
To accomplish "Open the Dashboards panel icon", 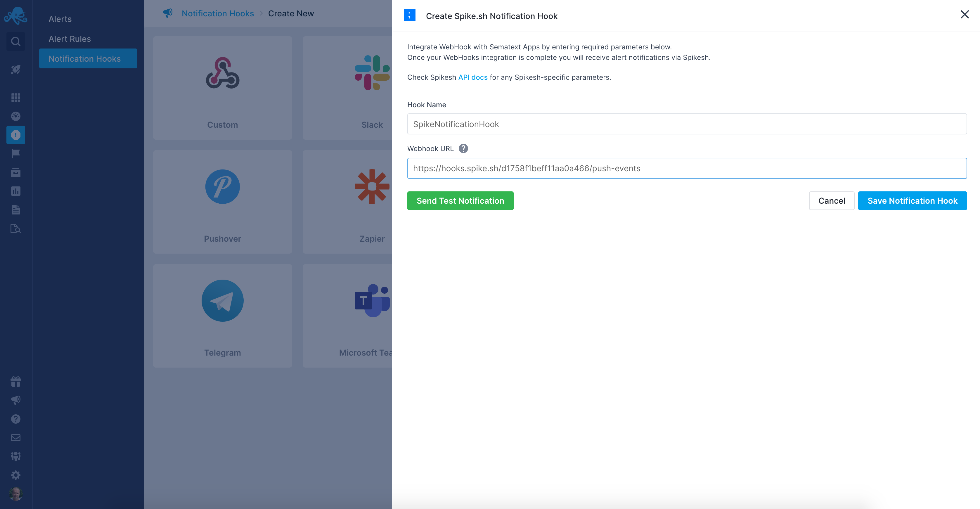I will pyautogui.click(x=15, y=97).
